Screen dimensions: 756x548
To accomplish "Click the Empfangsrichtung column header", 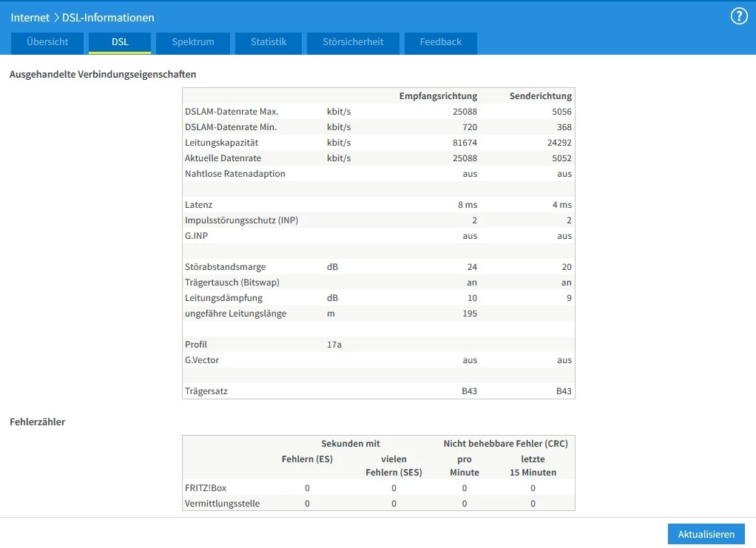I will coord(438,96).
